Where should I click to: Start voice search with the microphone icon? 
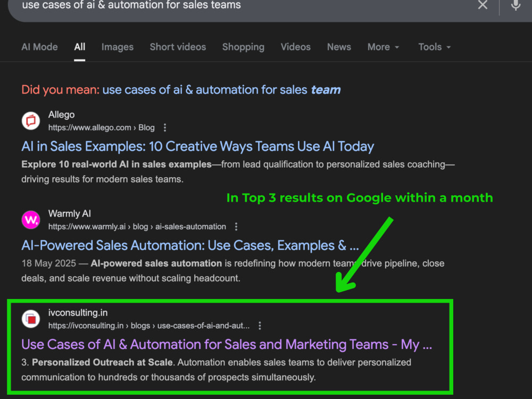point(516,5)
